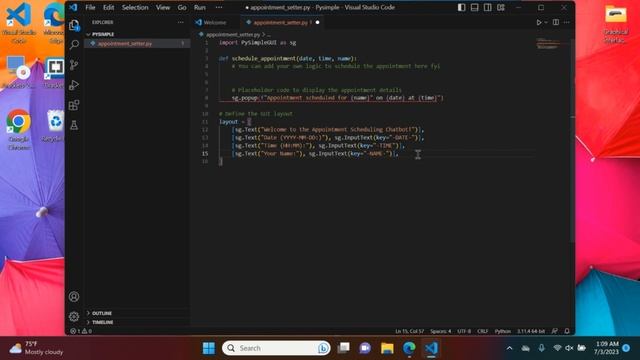Open errors and warnings in status bar

81,331
